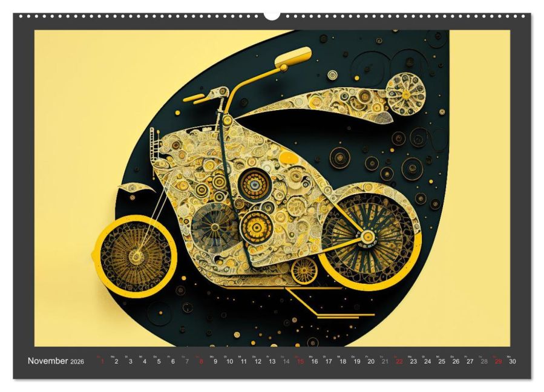
Task: Select date 29 near the strip's end
Action: coord(498,362)
